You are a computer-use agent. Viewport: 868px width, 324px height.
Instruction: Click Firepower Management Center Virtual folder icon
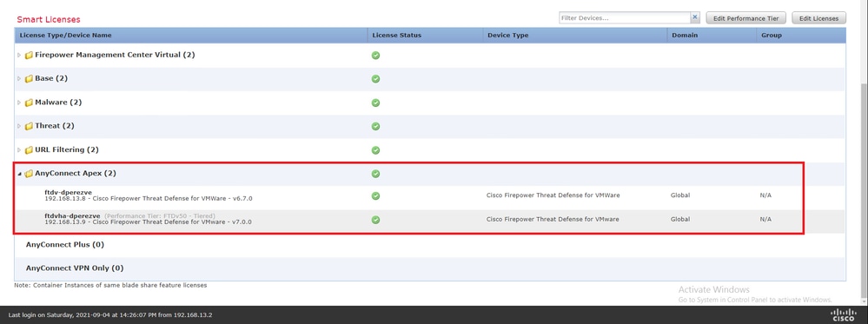click(x=29, y=56)
